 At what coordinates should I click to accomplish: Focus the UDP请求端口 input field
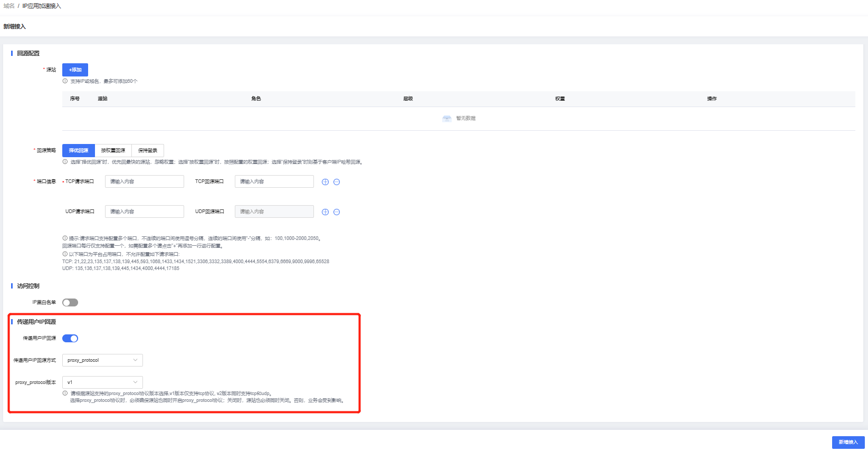[x=145, y=211]
